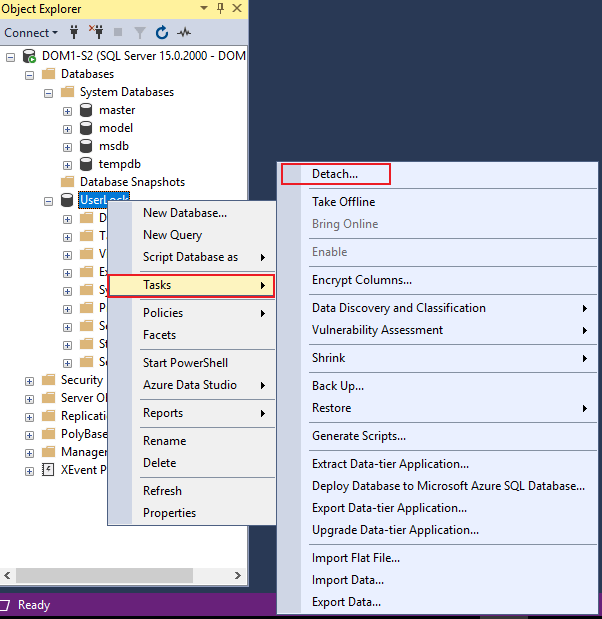The image size is (602, 619).
Task: Select the tempdb database icon
Action: [86, 164]
